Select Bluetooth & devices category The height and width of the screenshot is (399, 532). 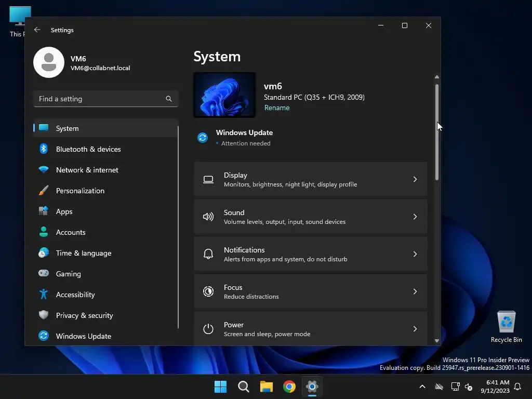(105, 149)
